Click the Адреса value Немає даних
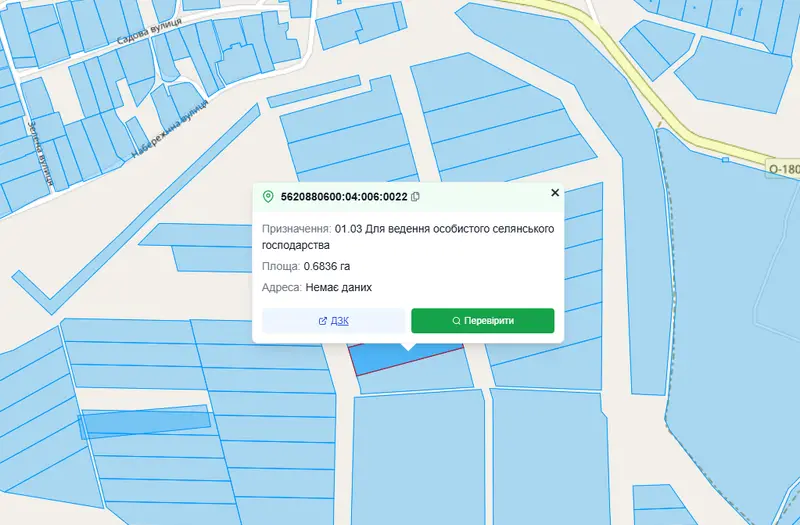Image resolution: width=800 pixels, height=525 pixels. tap(339, 287)
